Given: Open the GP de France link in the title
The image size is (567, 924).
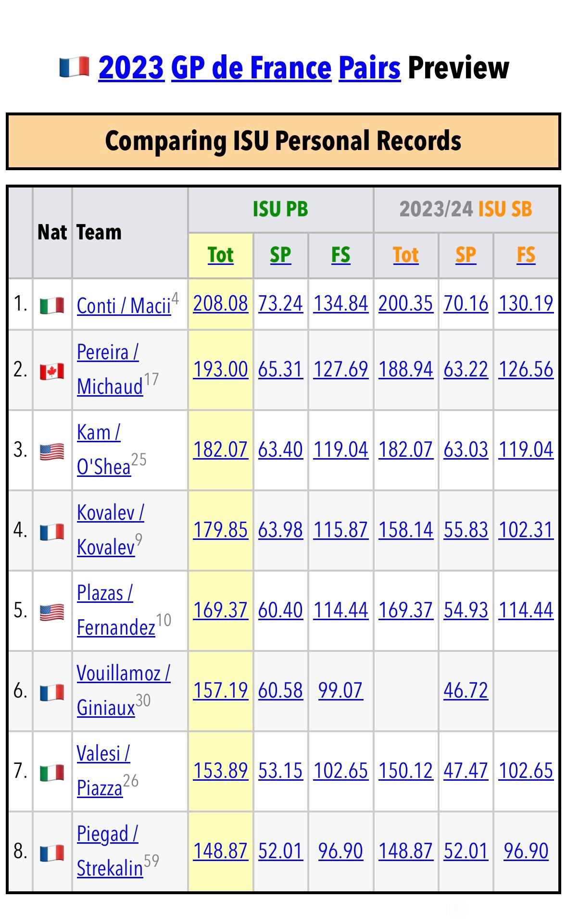Looking at the screenshot, I should click(x=251, y=68).
